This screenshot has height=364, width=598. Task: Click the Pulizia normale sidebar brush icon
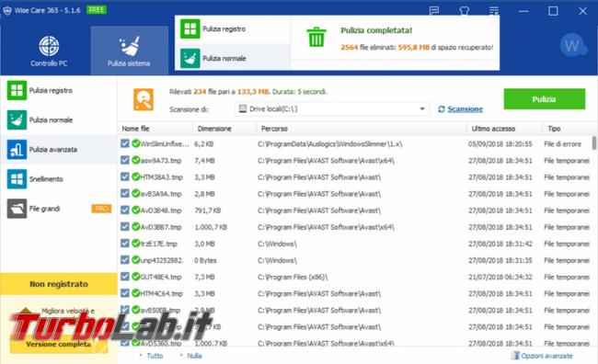click(17, 119)
